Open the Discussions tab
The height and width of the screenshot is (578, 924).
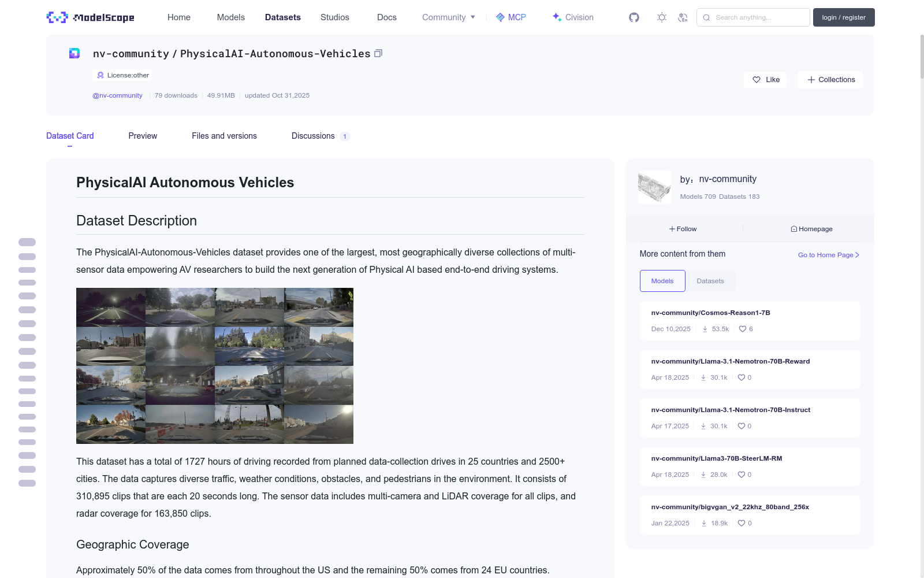tap(321, 136)
